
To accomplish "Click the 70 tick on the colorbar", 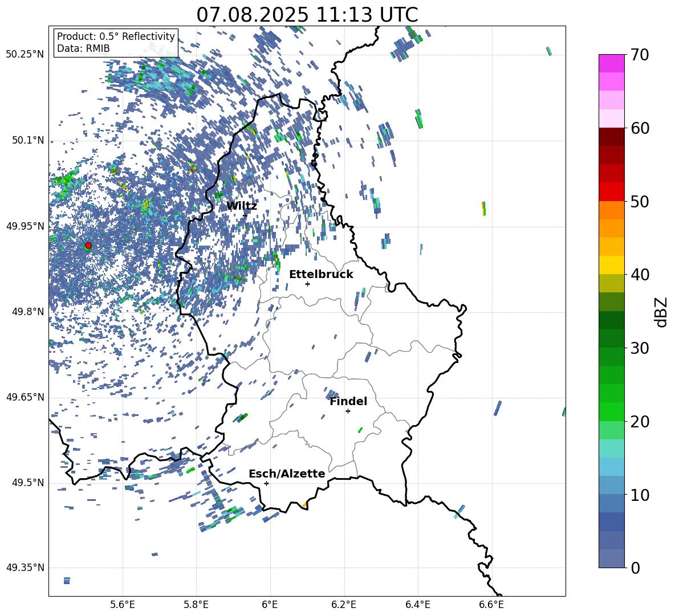I will 639,55.
